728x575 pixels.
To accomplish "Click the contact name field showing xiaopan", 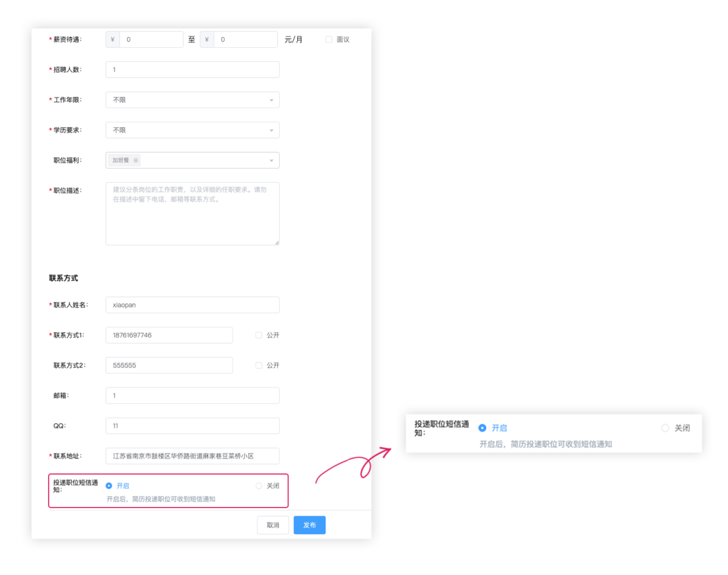I will pyautogui.click(x=192, y=305).
